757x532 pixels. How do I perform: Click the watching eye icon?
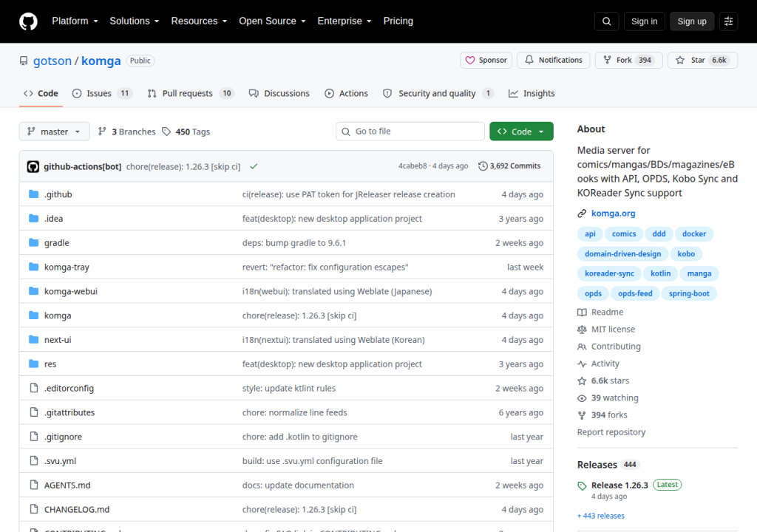582,398
